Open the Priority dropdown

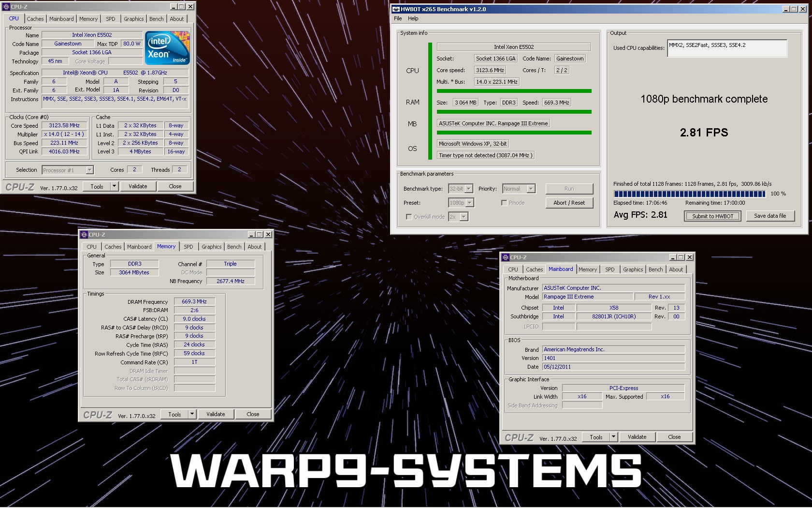[531, 189]
